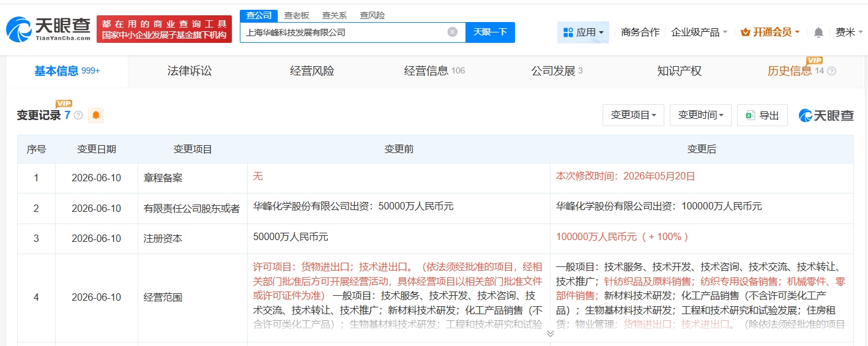Select the 查风险 search tab
The height and width of the screenshot is (346, 868).
pyautogui.click(x=373, y=15)
